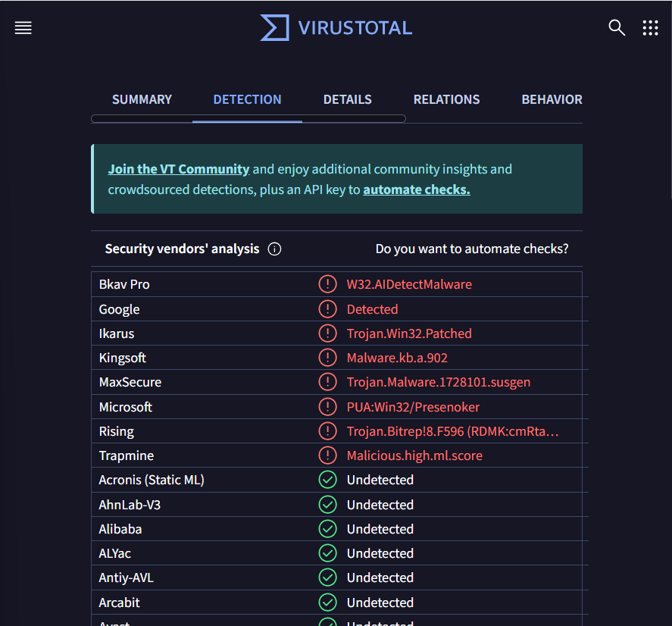Click the alert icon in Trapmine row
The height and width of the screenshot is (626, 672).
(327, 455)
